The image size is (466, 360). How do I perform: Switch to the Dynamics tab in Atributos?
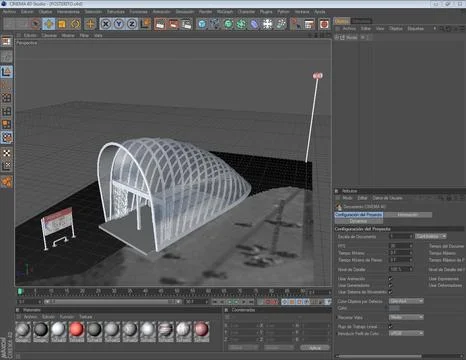tap(359, 221)
